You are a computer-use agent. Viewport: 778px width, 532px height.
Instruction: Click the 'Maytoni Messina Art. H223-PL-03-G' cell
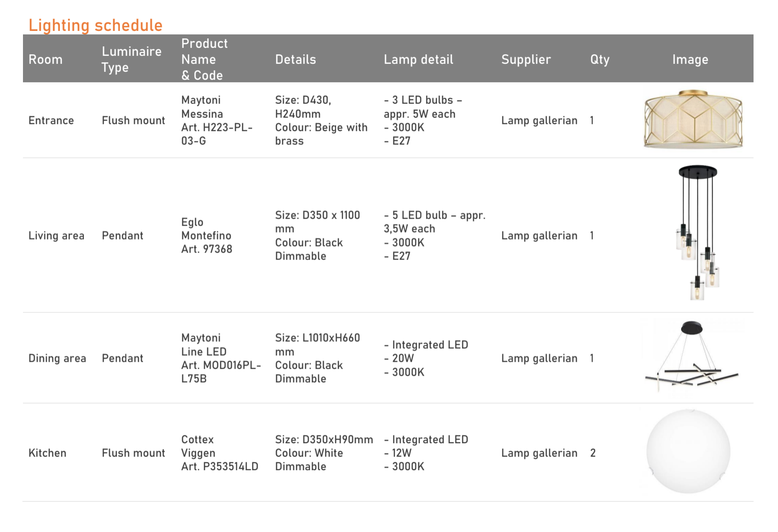pyautogui.click(x=217, y=120)
